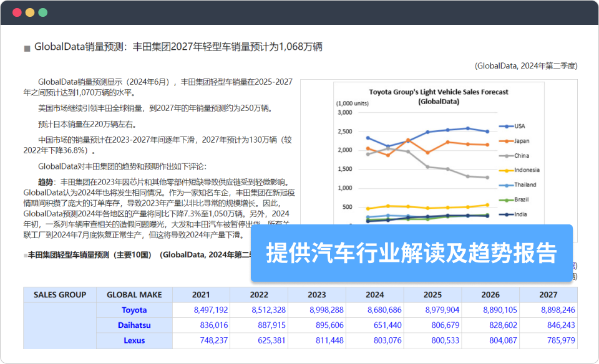Click the 500 y-axis label
This screenshot has width=599, height=364.
[348, 207]
